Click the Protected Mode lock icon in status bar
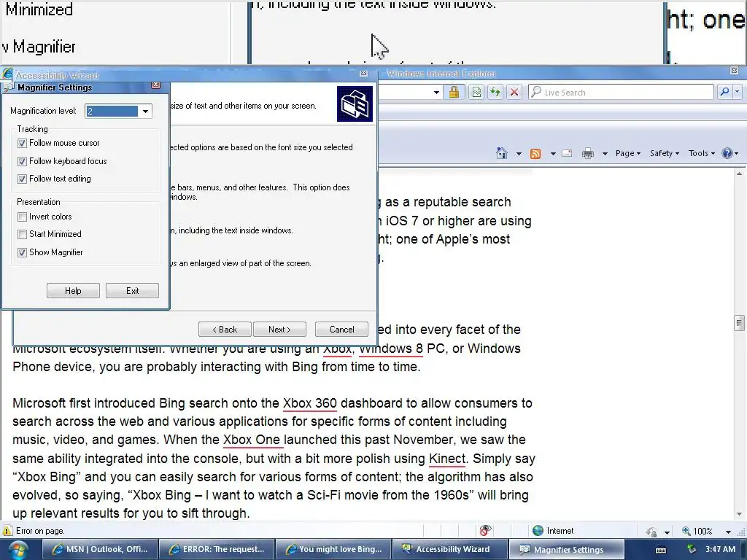The height and width of the screenshot is (560, 747). 651,532
